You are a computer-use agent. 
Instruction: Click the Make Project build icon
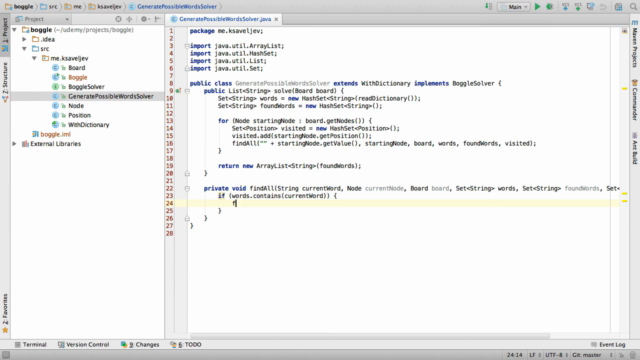pos(489,7)
